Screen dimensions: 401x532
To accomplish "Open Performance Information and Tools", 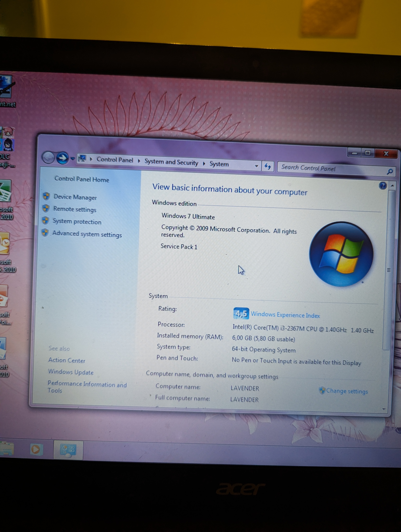I will pyautogui.click(x=87, y=387).
